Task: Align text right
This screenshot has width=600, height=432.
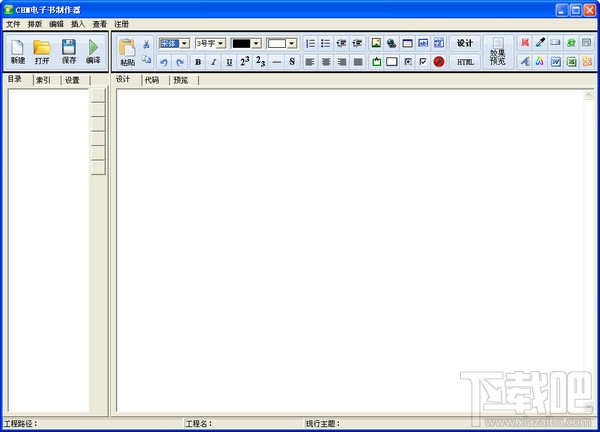Action: (x=342, y=62)
